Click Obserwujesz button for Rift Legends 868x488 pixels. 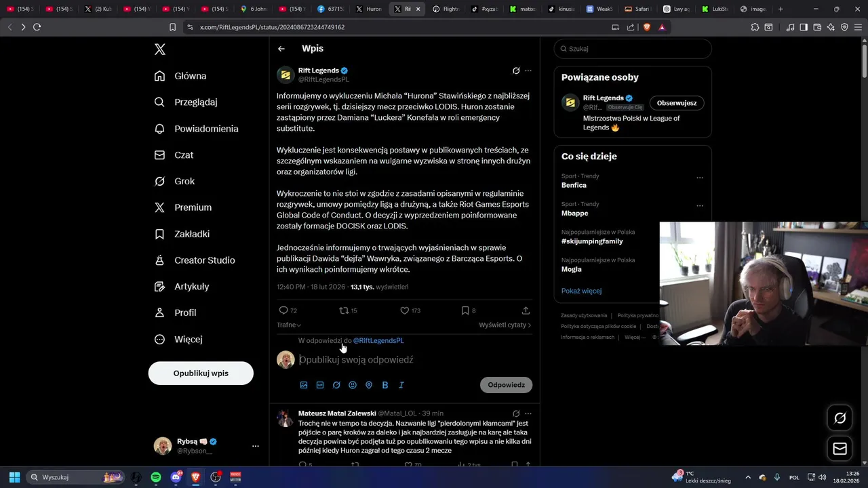coord(677,103)
